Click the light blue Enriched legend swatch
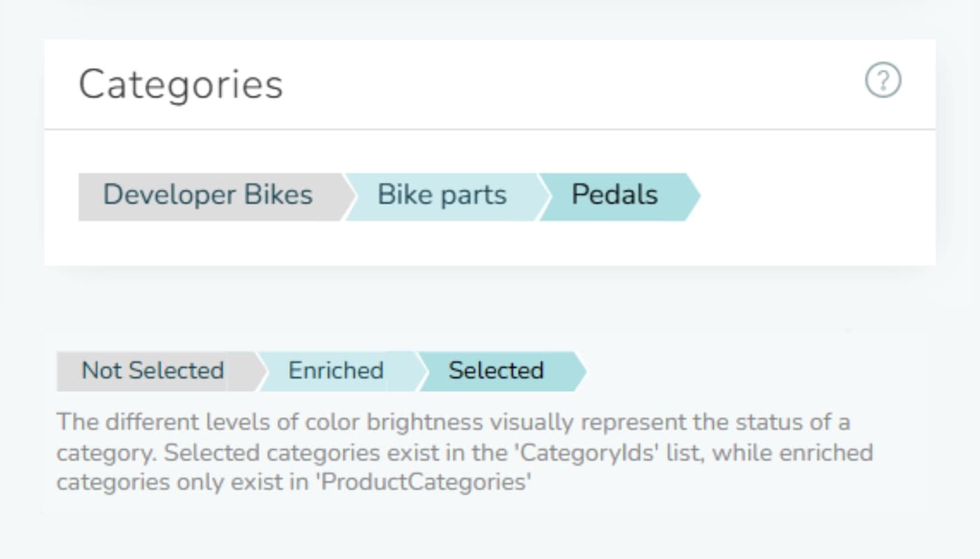The width and height of the screenshot is (980, 559). 336,371
